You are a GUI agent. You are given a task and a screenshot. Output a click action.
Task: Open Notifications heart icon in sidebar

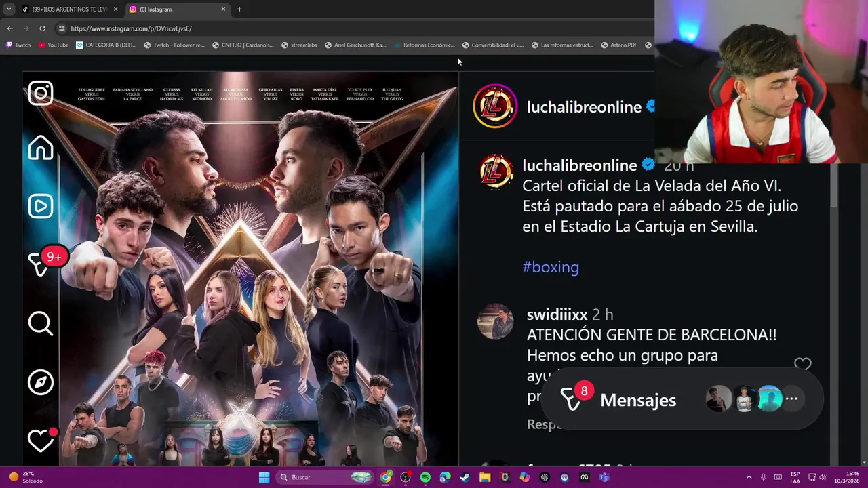click(42, 440)
